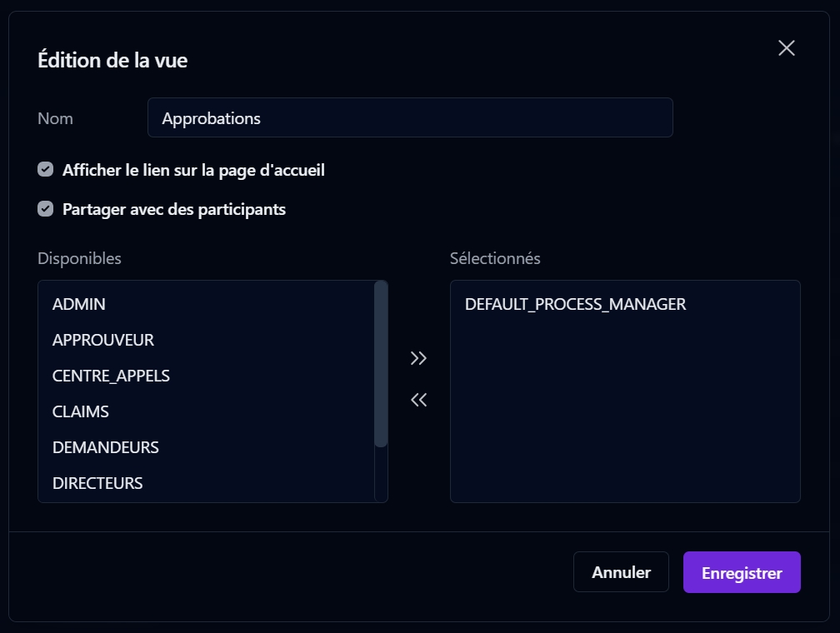This screenshot has width=840, height=633.
Task: Select APPROUVEUR participant
Action: 103,340
